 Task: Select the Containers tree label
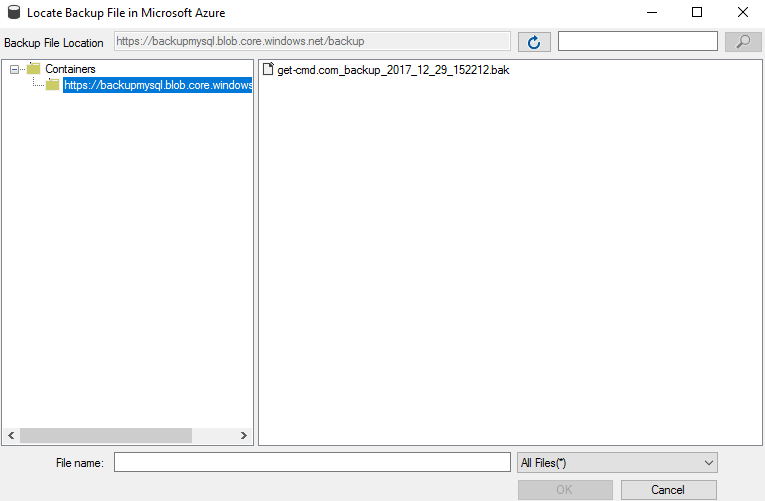70,69
